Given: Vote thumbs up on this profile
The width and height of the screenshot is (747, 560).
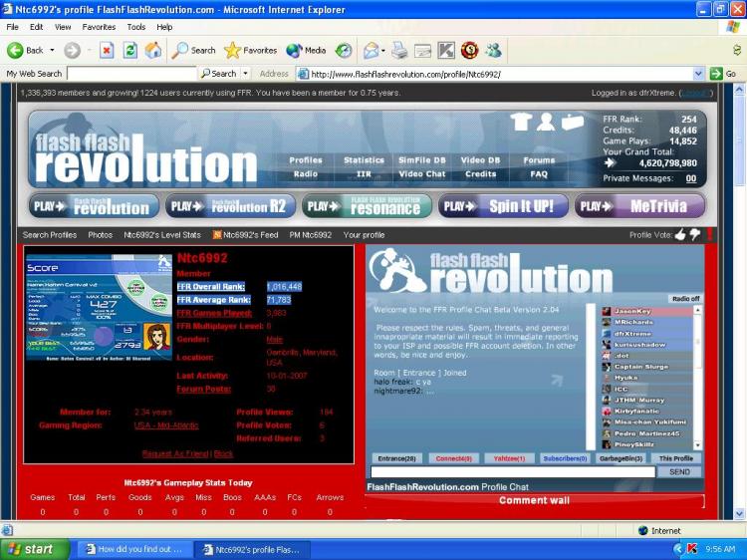Looking at the screenshot, I should point(680,234).
